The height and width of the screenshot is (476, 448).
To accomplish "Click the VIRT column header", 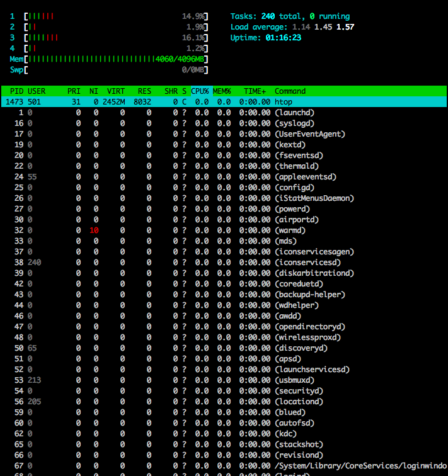I will (x=116, y=91).
